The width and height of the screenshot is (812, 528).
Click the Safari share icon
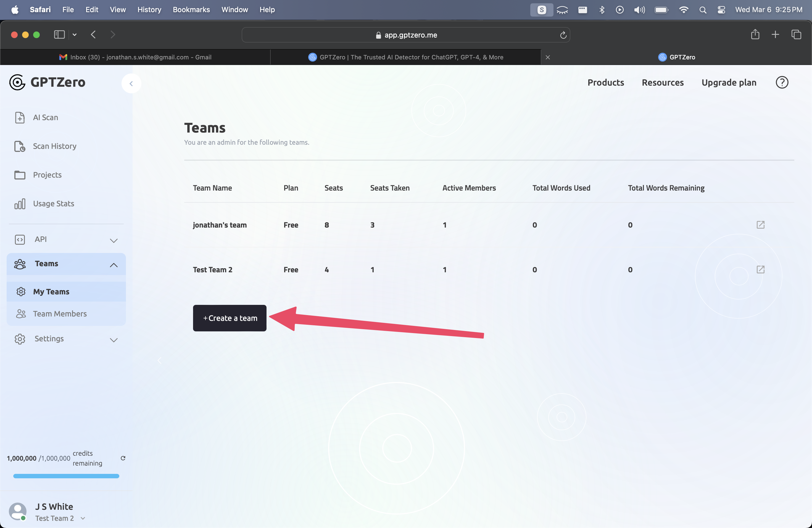coord(755,35)
